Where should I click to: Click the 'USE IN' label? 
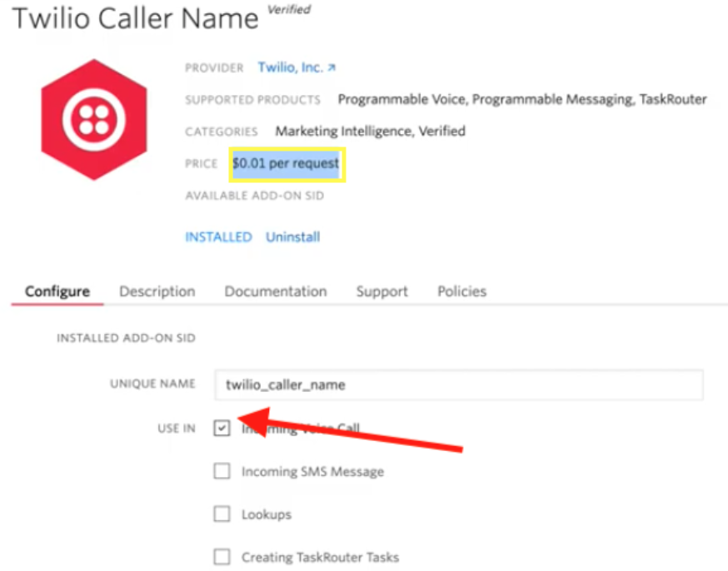coord(177,428)
